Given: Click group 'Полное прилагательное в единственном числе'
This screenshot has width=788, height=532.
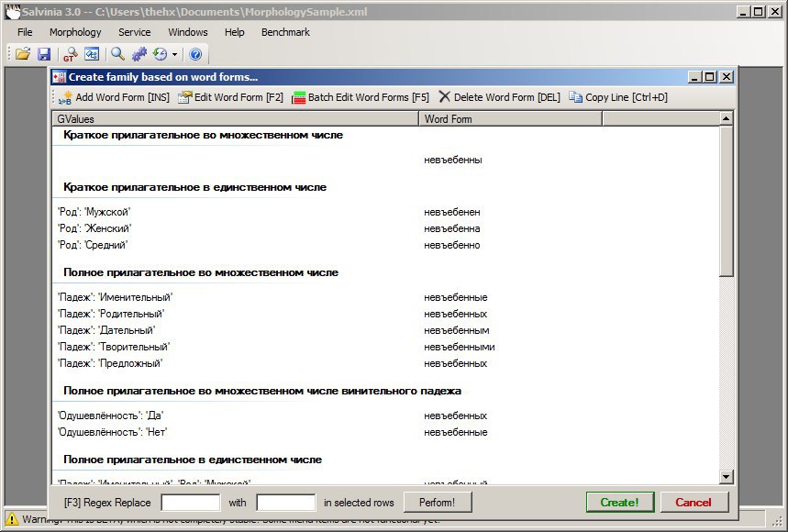Looking at the screenshot, I should coord(193,460).
